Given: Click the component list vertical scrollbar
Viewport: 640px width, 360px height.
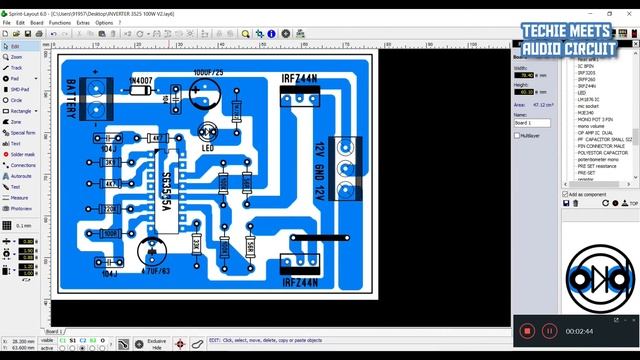Looking at the screenshot, I should click(636, 116).
